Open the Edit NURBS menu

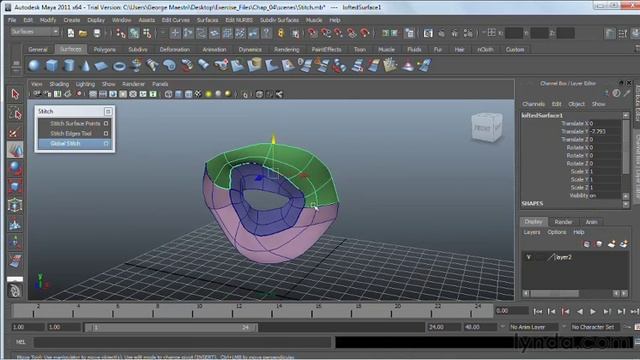(x=239, y=20)
